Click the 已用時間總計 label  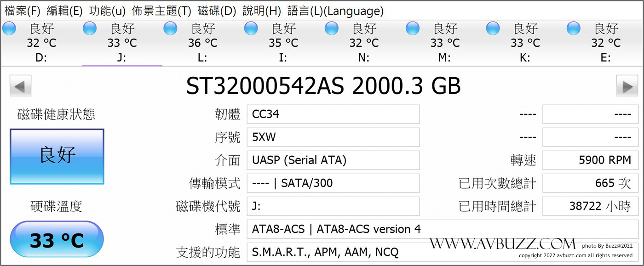pos(498,206)
